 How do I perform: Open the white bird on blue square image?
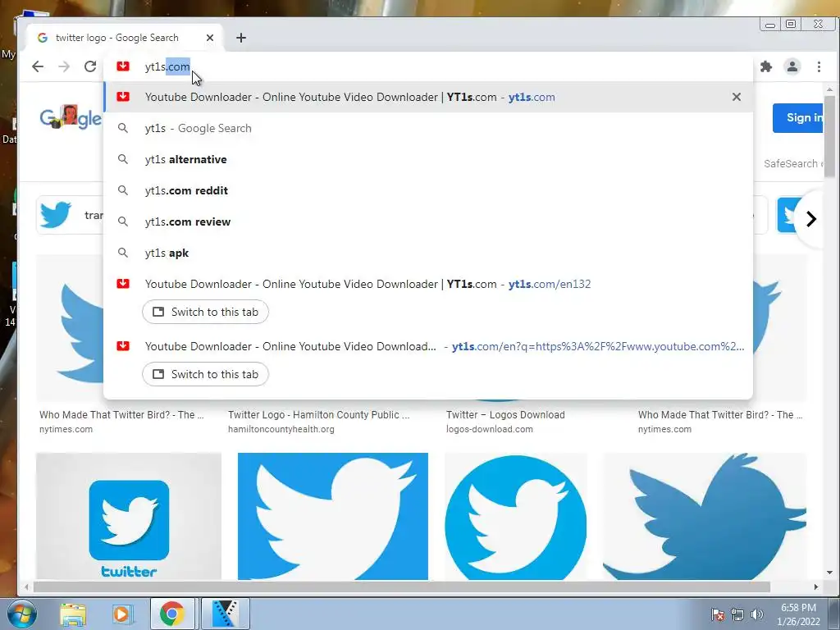click(333, 517)
